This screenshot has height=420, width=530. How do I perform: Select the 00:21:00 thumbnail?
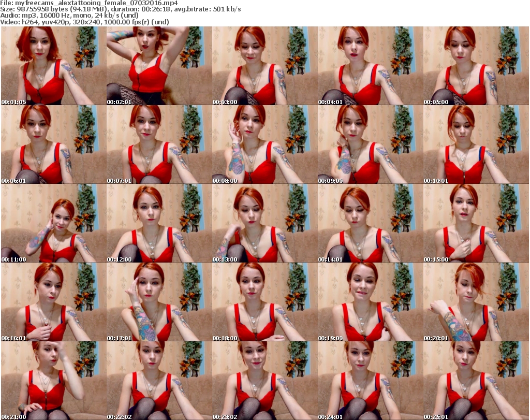point(53,381)
